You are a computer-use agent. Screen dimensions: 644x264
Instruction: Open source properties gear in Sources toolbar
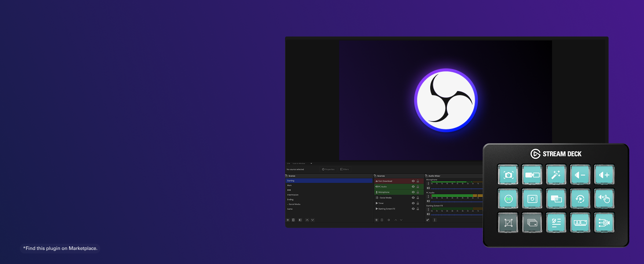point(389,220)
